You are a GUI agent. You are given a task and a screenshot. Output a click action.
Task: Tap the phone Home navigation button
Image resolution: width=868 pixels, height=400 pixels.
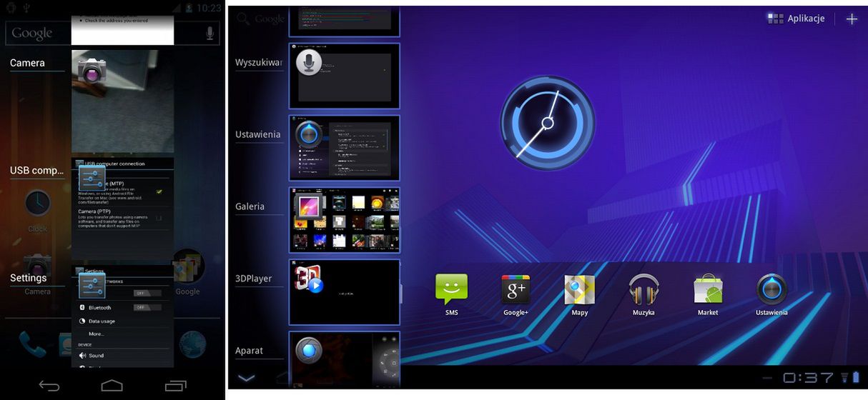tap(112, 386)
